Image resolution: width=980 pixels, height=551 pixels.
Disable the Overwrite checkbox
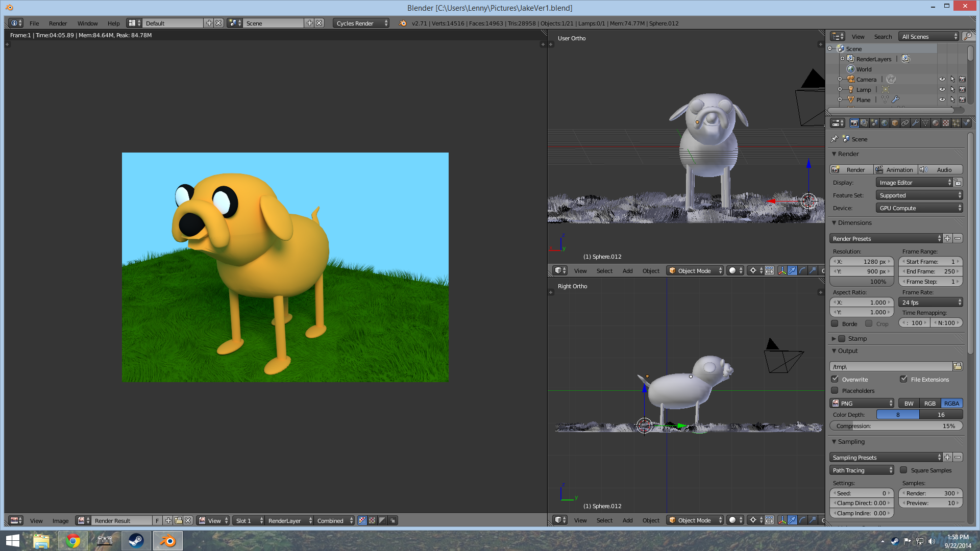835,379
